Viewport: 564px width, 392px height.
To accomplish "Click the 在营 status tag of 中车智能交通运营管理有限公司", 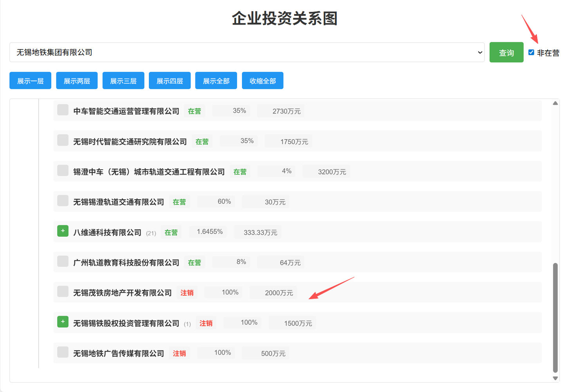I will pyautogui.click(x=194, y=111).
